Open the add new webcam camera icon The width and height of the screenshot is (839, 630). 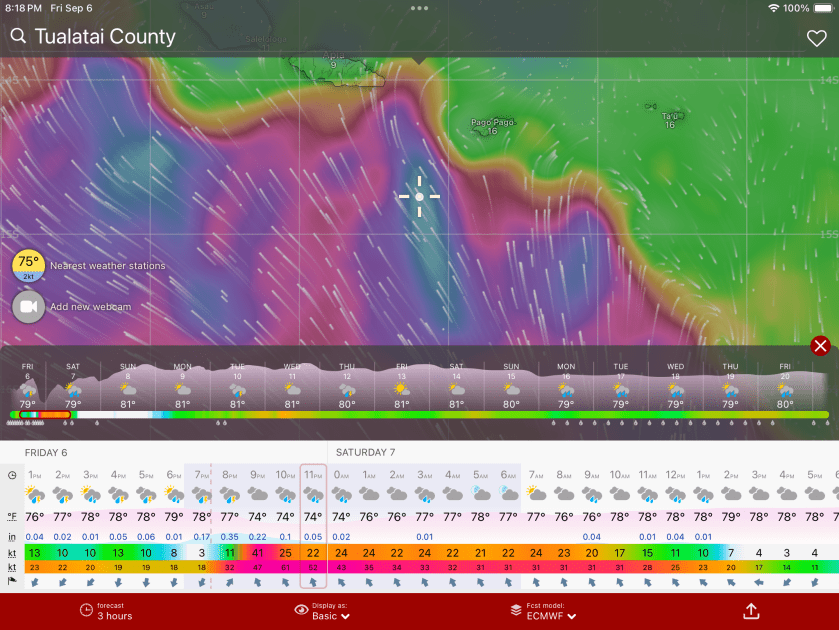coord(28,306)
